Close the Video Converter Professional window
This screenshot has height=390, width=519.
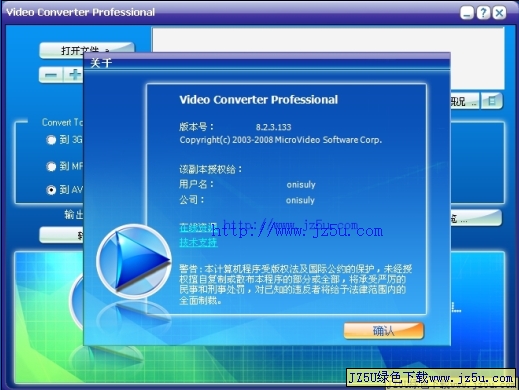click(x=499, y=13)
